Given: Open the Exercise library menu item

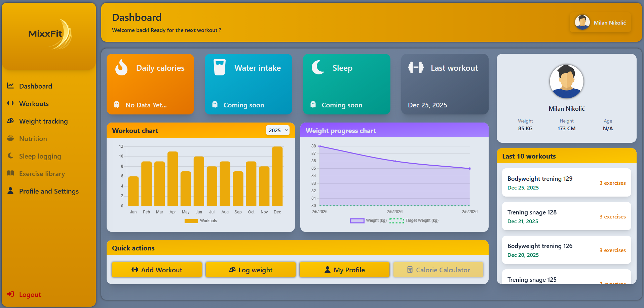Looking at the screenshot, I should point(42,174).
